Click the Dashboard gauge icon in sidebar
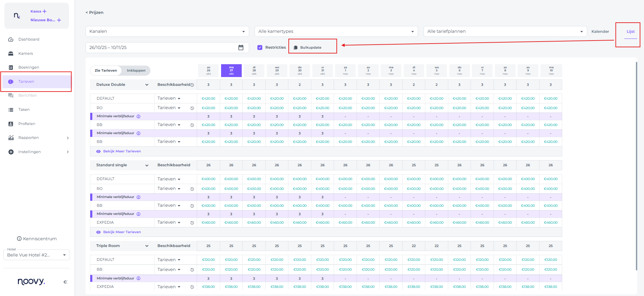This screenshot has width=644, height=296. (11, 40)
